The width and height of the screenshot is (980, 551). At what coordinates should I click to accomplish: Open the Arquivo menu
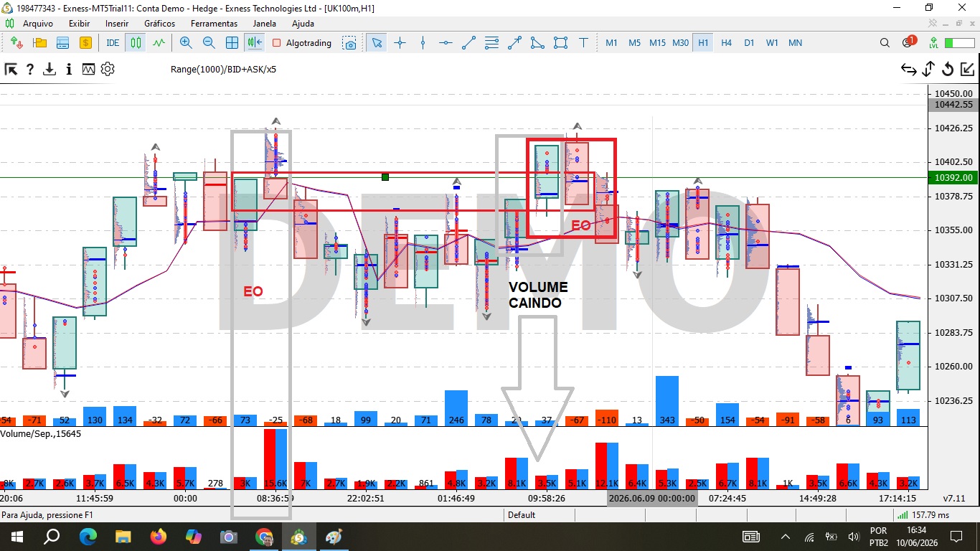click(x=37, y=24)
